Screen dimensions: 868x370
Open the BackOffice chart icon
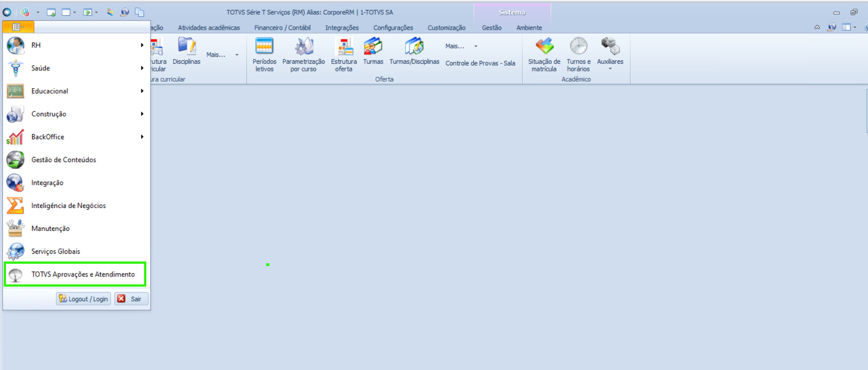pyautogui.click(x=16, y=137)
